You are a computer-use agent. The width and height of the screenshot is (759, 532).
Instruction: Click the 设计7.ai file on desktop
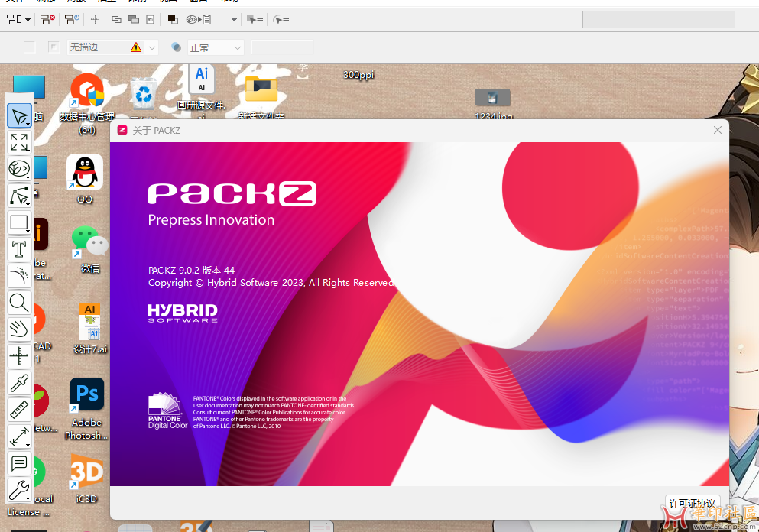90,329
